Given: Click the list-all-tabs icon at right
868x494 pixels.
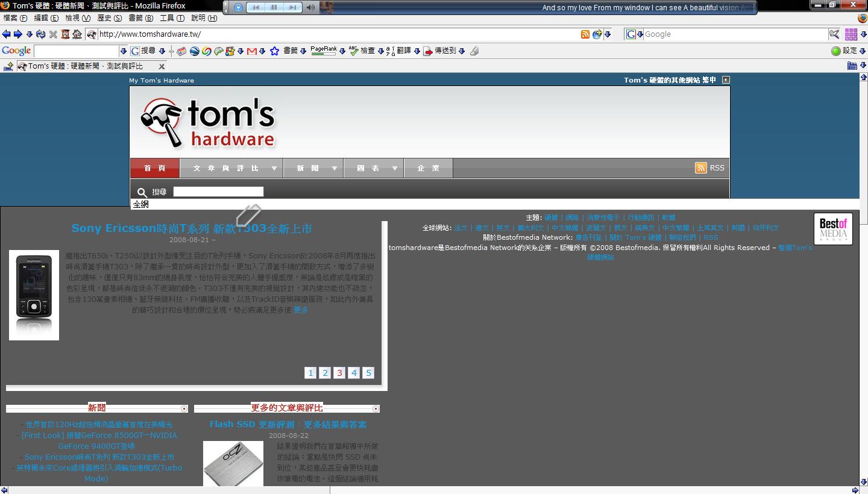Looking at the screenshot, I should pyautogui.click(x=852, y=66).
